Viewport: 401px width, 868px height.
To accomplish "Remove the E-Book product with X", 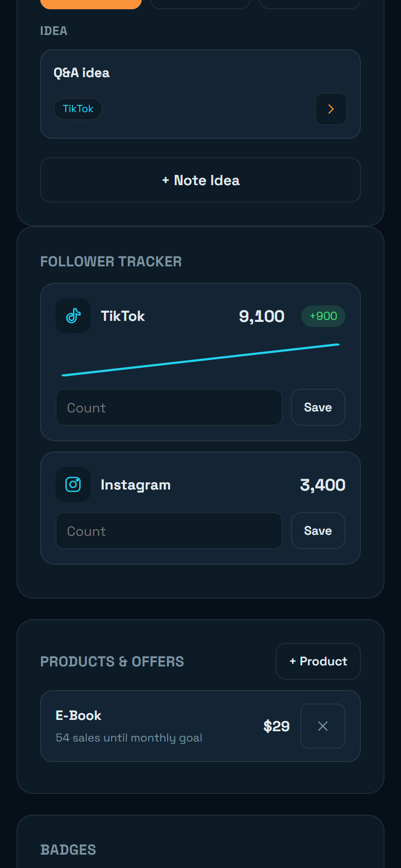I will tap(323, 726).
